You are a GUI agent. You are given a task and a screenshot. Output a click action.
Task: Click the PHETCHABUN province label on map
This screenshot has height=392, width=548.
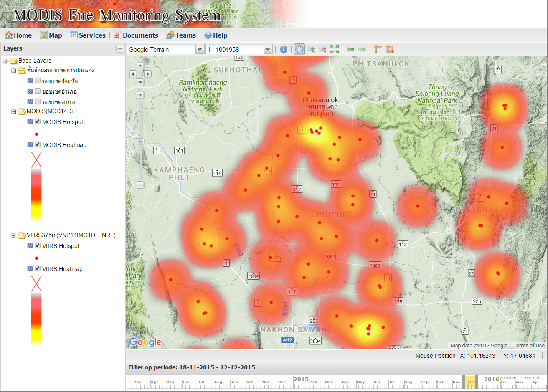point(483,210)
